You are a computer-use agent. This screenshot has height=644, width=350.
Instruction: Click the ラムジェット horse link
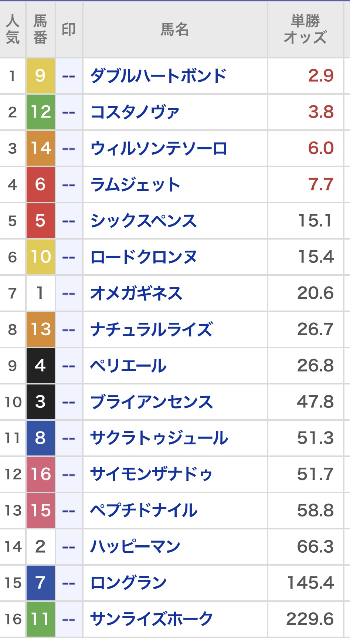pos(135,184)
